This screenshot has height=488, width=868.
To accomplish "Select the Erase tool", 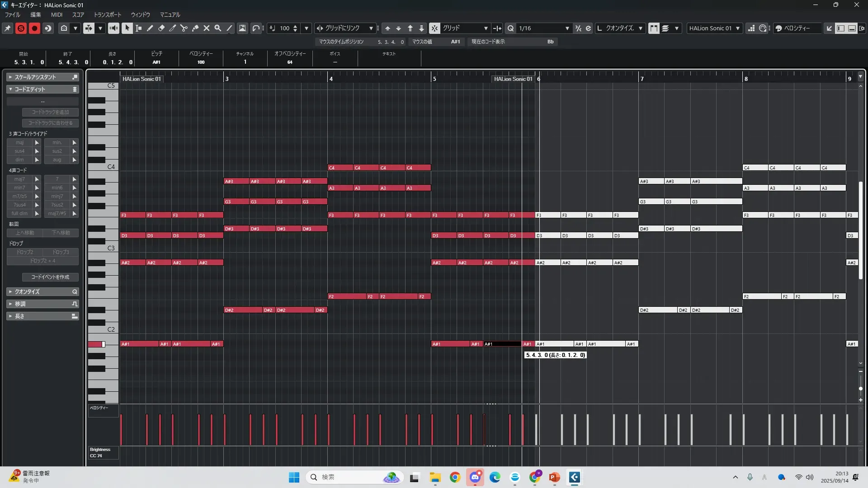I will pos(161,28).
